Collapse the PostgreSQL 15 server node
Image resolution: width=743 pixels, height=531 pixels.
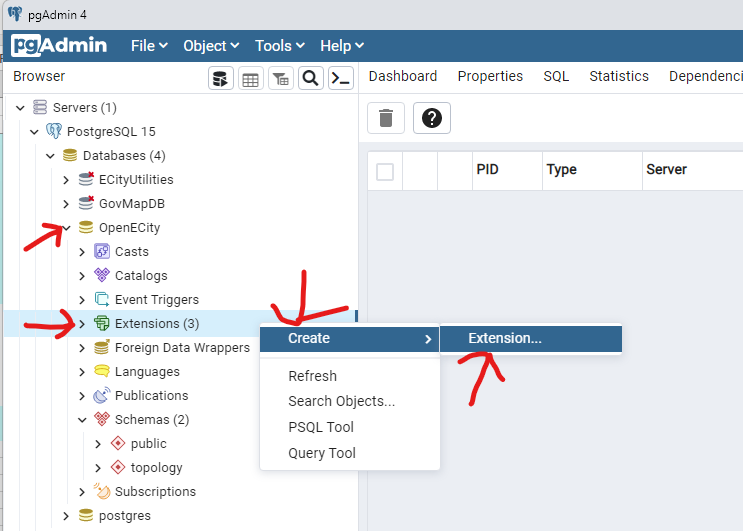[34, 132]
